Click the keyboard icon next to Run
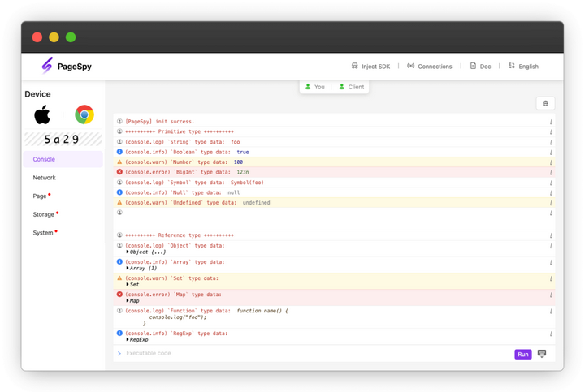 [542, 354]
